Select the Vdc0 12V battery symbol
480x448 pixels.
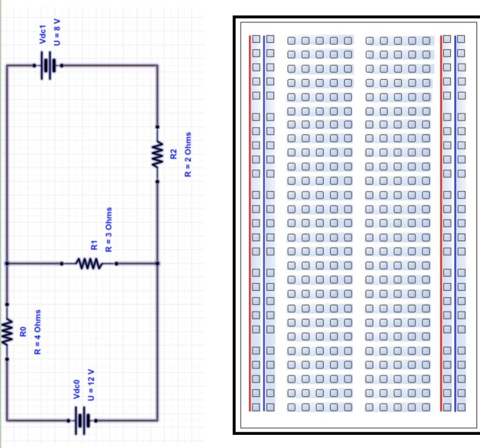(82, 420)
